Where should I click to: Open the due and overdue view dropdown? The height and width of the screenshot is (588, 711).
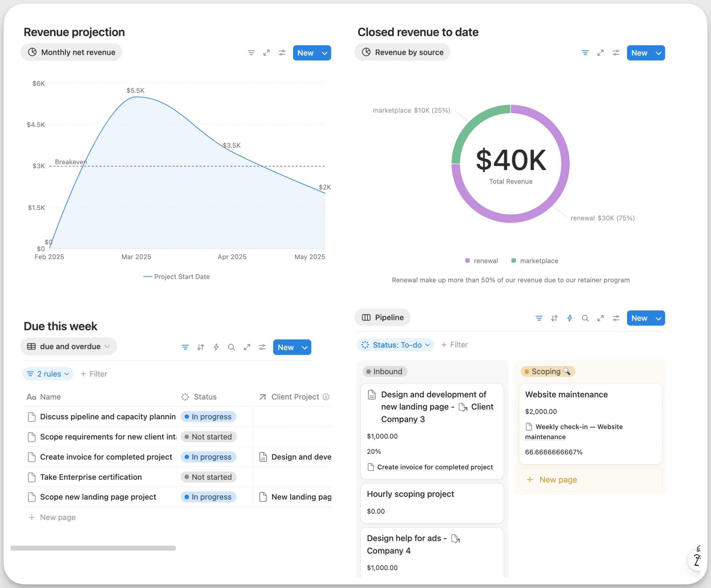[69, 346]
